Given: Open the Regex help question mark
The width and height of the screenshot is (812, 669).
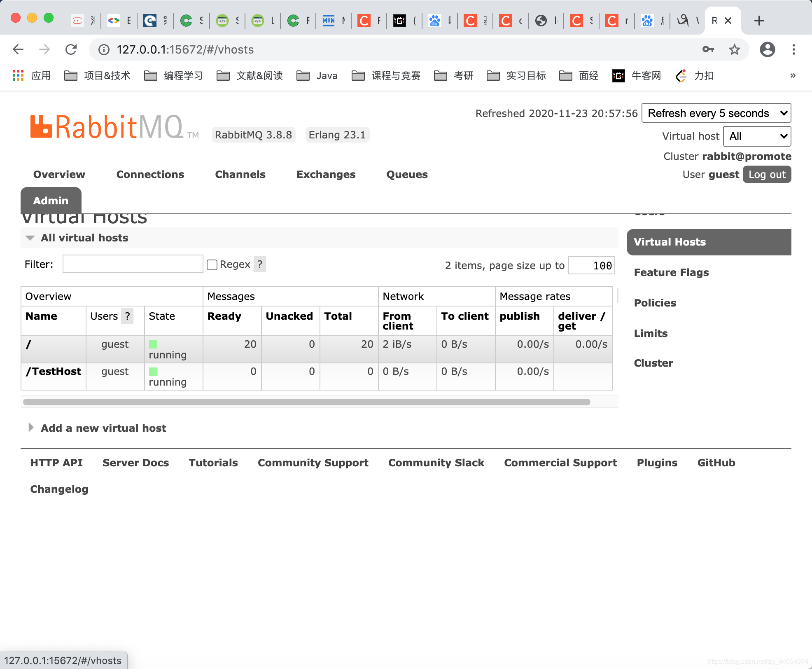Looking at the screenshot, I should coord(260,264).
